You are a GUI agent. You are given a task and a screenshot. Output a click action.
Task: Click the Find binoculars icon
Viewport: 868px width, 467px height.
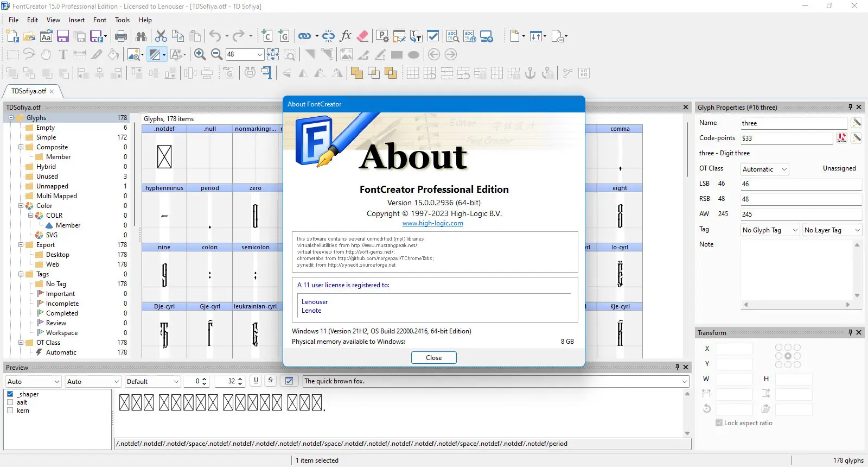tap(141, 36)
